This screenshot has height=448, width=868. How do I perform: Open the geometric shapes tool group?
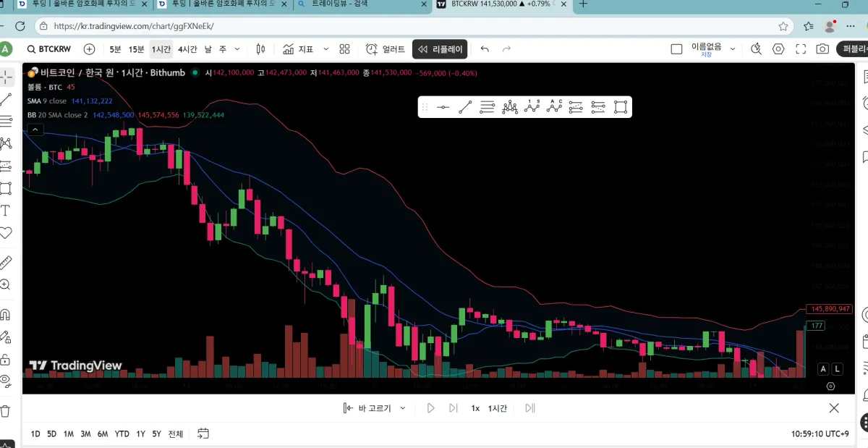click(x=6, y=188)
